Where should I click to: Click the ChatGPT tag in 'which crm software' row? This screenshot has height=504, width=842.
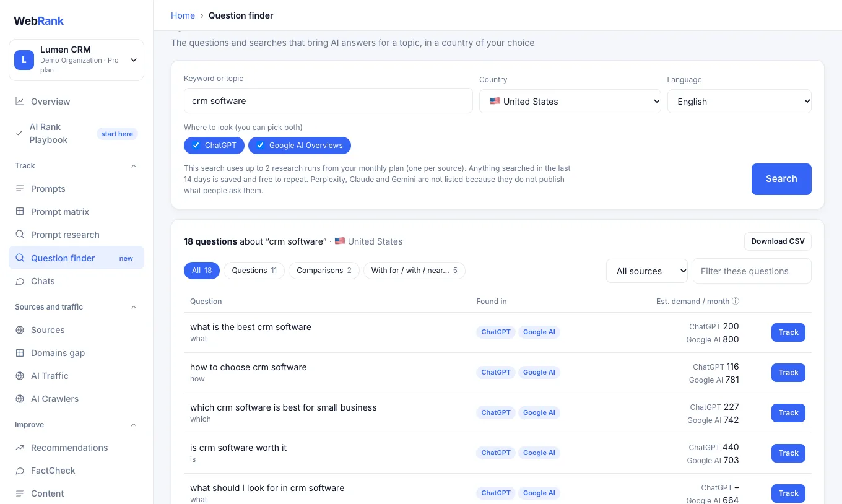[x=496, y=412]
